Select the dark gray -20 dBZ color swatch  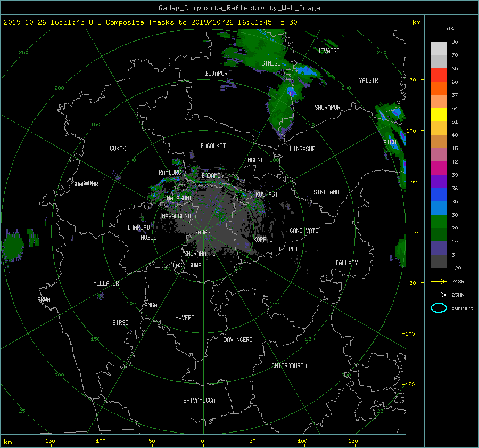point(439,261)
